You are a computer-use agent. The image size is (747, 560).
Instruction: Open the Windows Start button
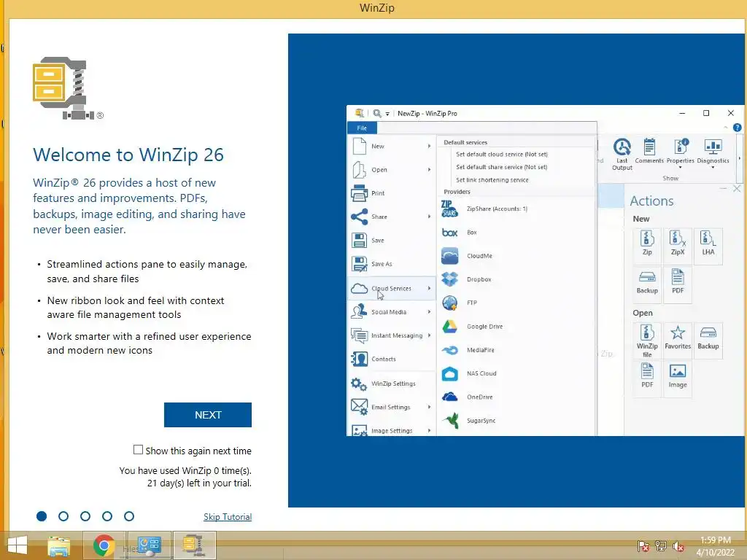pyautogui.click(x=17, y=545)
